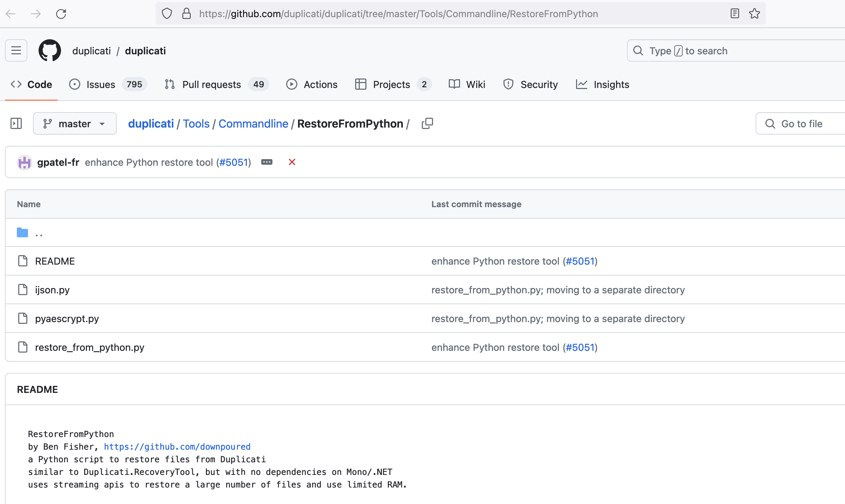Reload the current page
This screenshot has width=845, height=504.
(61, 14)
